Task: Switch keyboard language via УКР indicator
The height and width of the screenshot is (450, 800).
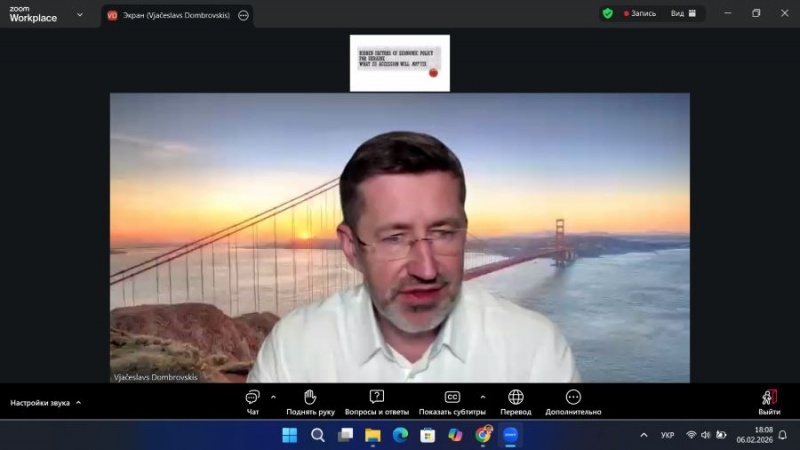Action: coord(667,435)
